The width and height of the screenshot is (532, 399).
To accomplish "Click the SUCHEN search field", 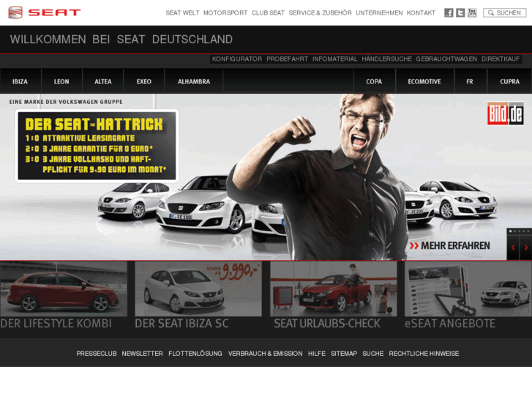I will [504, 13].
